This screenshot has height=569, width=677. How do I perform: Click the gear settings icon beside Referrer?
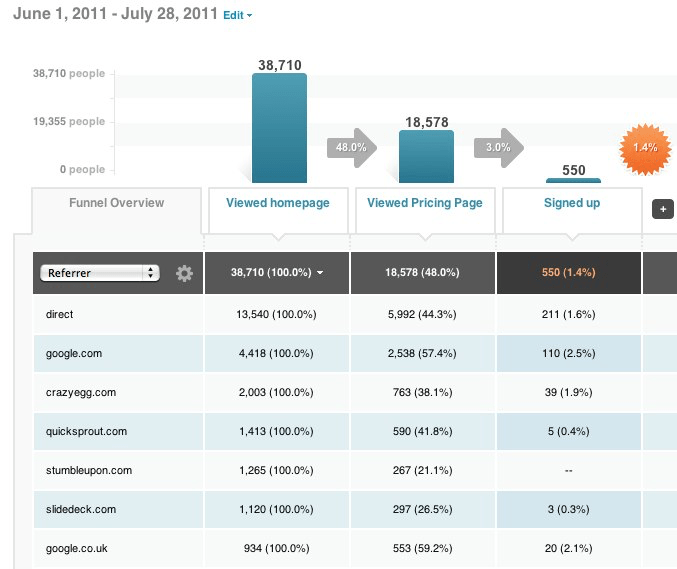(184, 273)
